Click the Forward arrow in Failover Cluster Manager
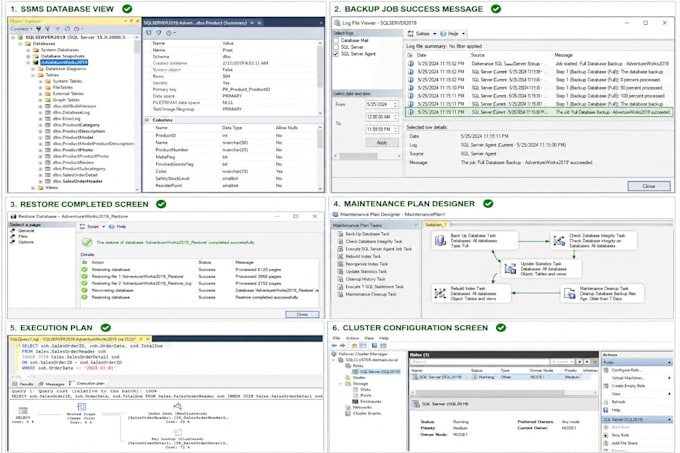680x453 pixels. tap(343, 345)
